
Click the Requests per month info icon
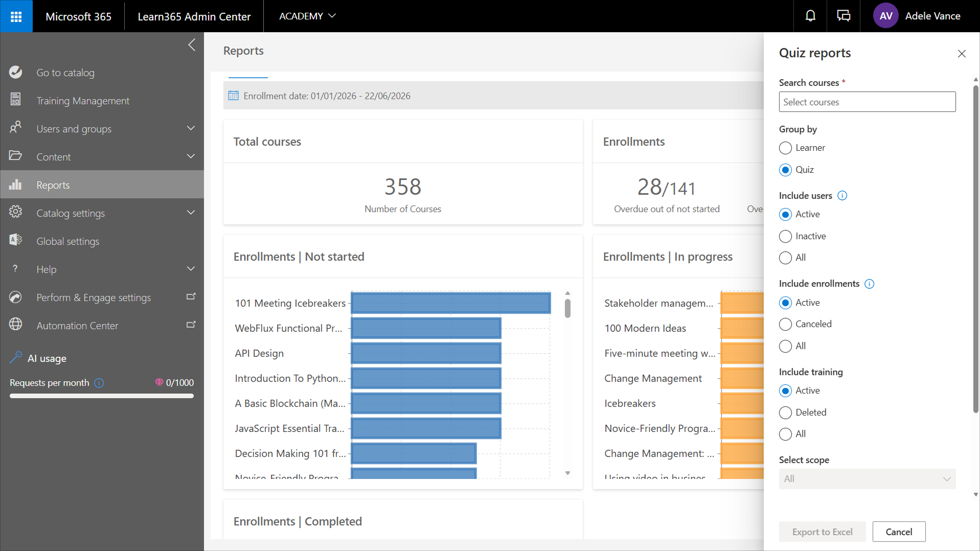tap(99, 383)
